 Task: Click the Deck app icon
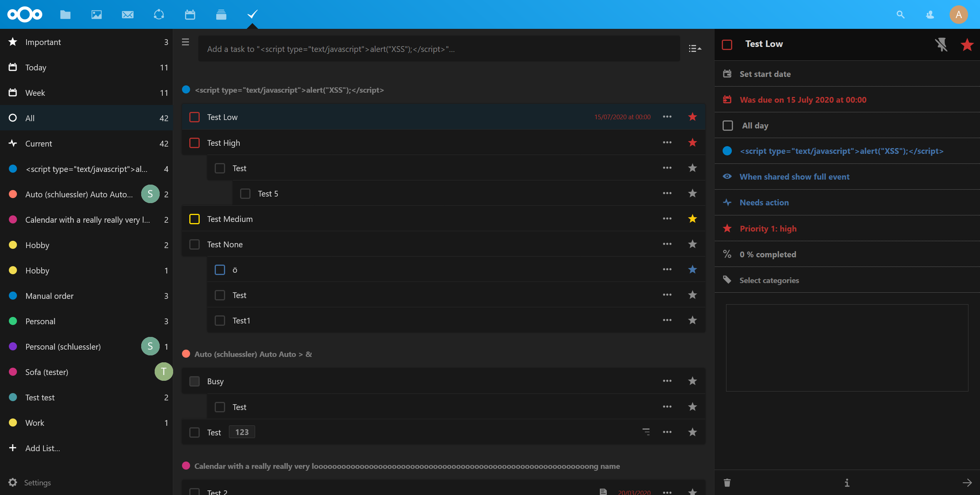pos(221,15)
